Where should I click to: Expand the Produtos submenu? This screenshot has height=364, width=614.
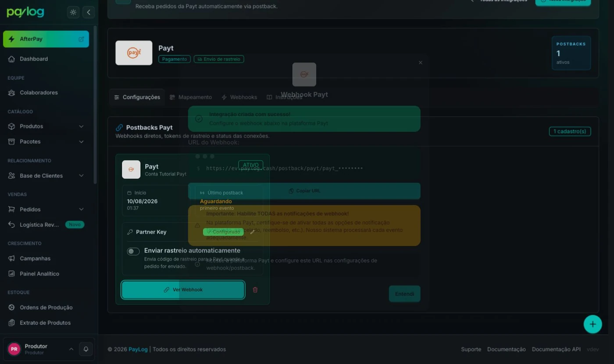[x=81, y=126]
